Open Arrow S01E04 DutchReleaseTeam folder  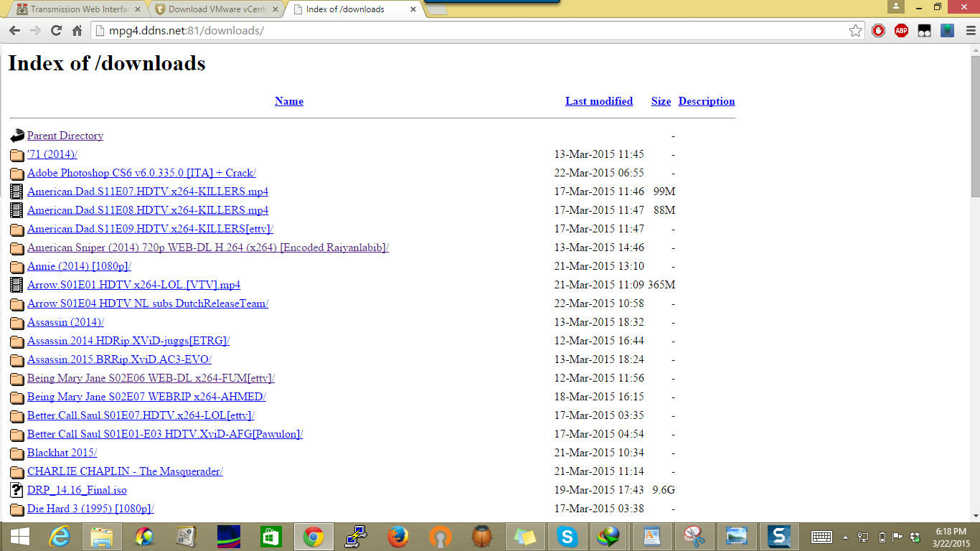[148, 303]
